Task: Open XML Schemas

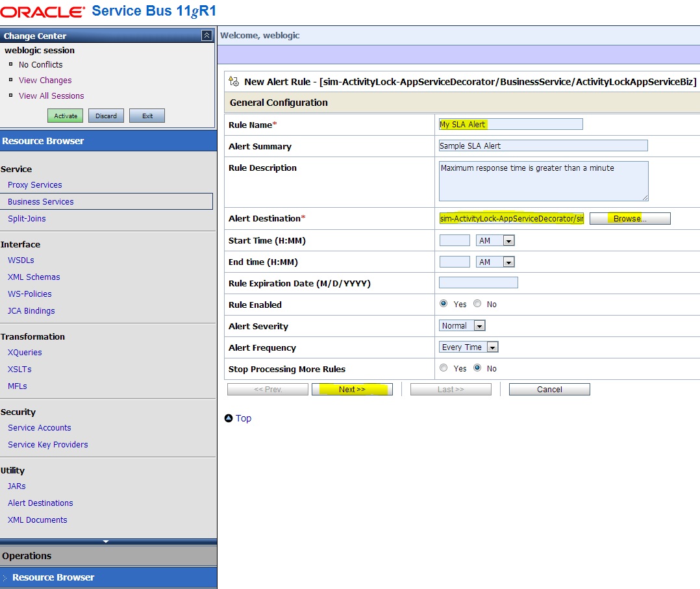Action: tap(34, 277)
